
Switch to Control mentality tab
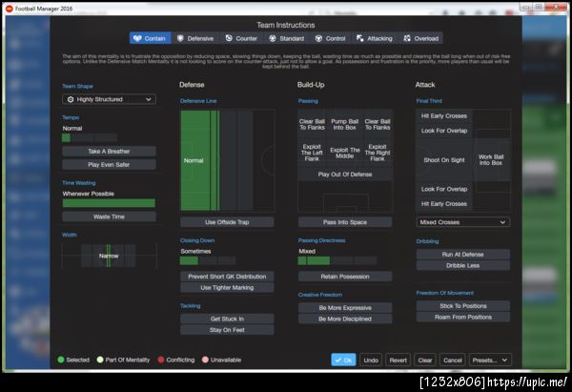tap(331, 38)
